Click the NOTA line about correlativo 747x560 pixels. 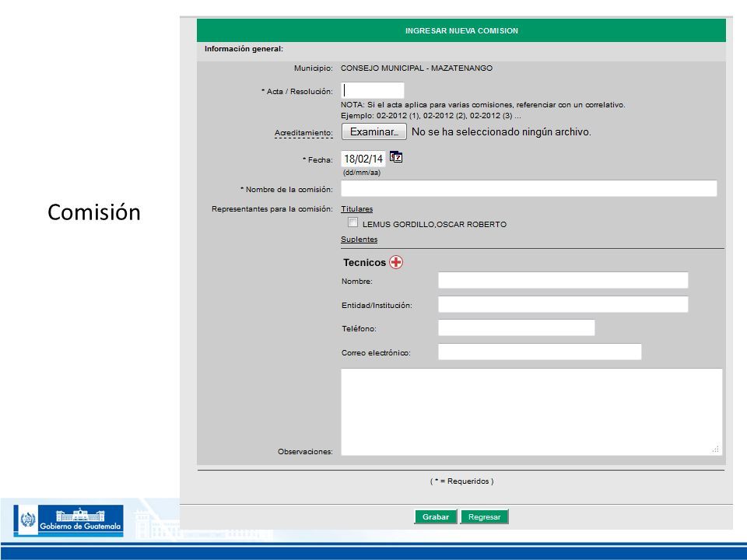click(x=482, y=105)
